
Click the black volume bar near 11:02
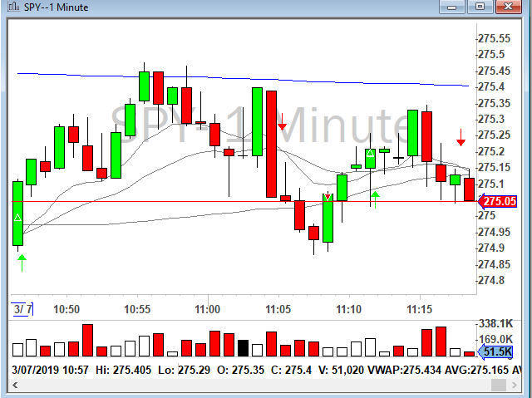(243, 347)
